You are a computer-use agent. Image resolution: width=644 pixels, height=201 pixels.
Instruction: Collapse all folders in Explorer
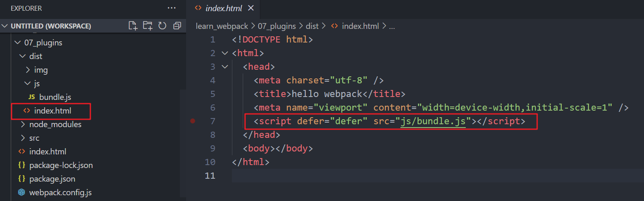pos(177,26)
